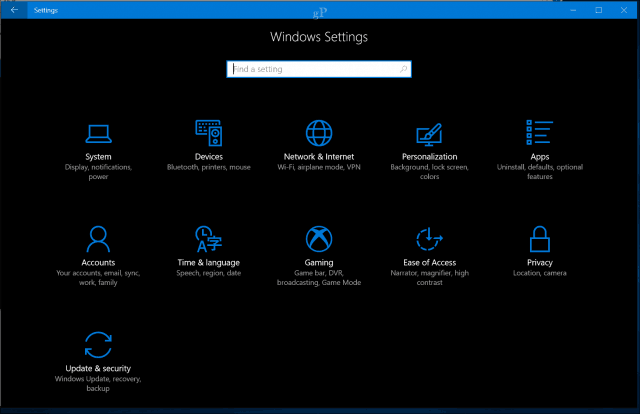Click 'Windows Update, recovery, backup' description

point(98,383)
